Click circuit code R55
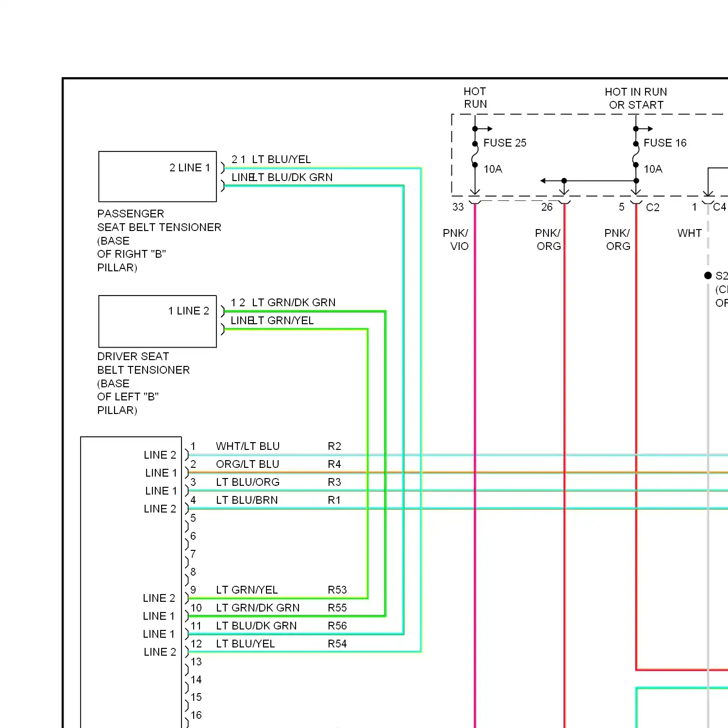The image size is (728, 728). tap(337, 608)
